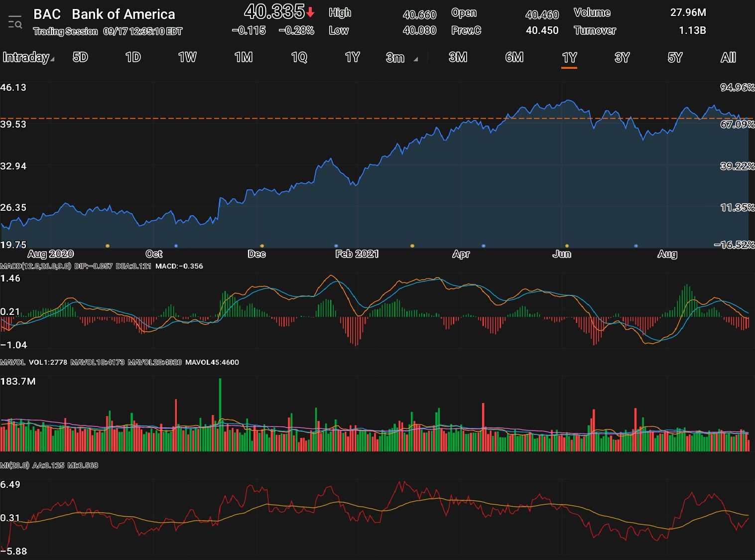Click the 46.13 price axis label
755x560 pixels.
[x=13, y=87]
